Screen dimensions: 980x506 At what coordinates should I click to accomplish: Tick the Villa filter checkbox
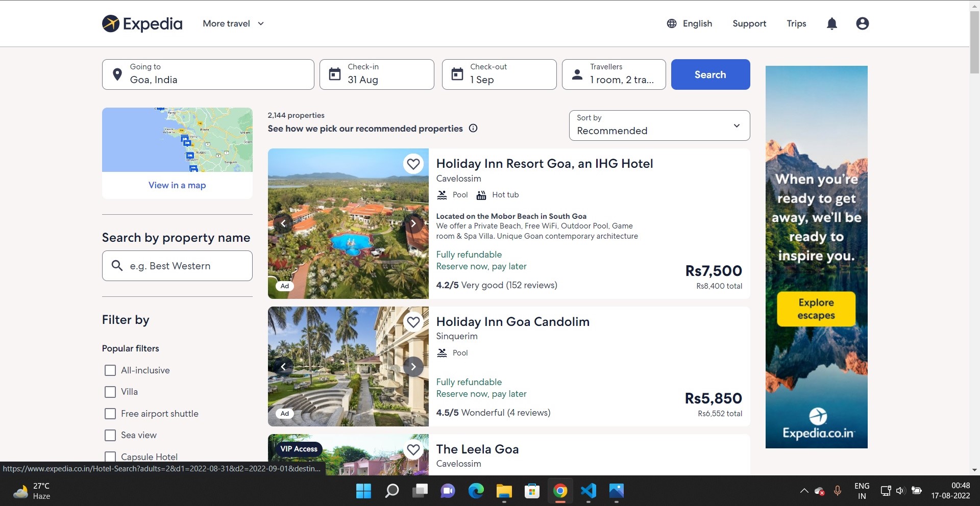tap(110, 392)
